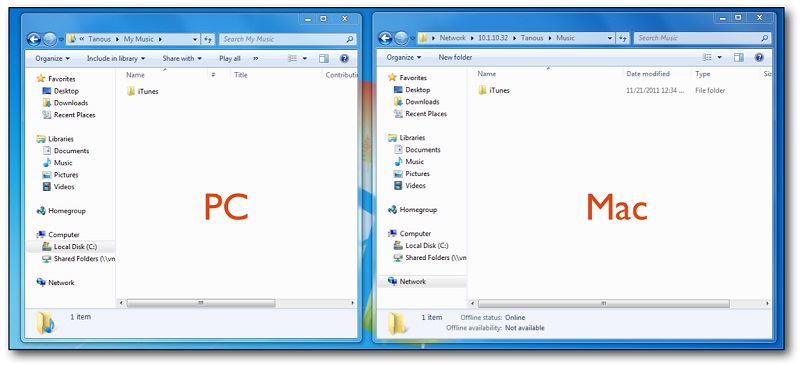Select Local Disk (C:) in Mac window
The image size is (800, 365).
coord(421,246)
